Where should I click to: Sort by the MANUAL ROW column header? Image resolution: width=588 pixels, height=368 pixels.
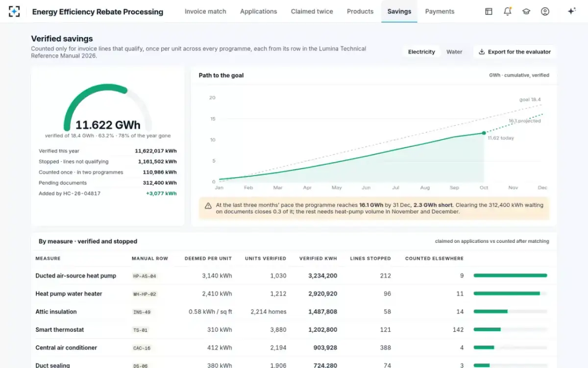(150, 259)
